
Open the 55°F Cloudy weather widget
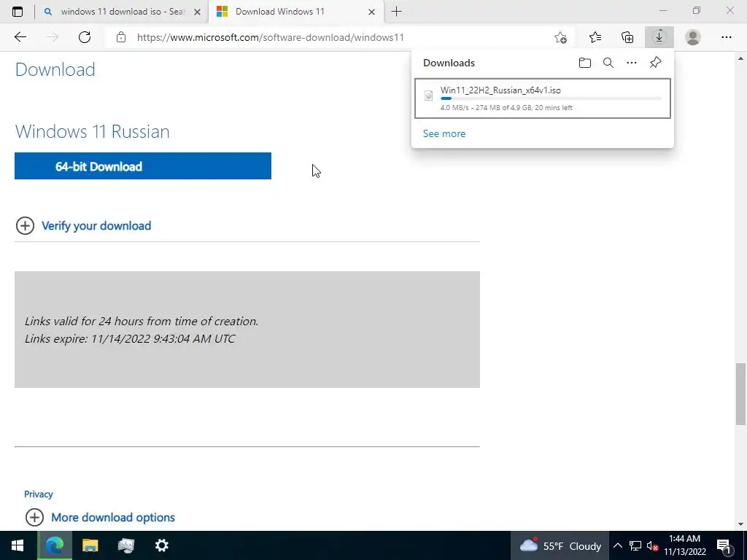click(x=560, y=545)
